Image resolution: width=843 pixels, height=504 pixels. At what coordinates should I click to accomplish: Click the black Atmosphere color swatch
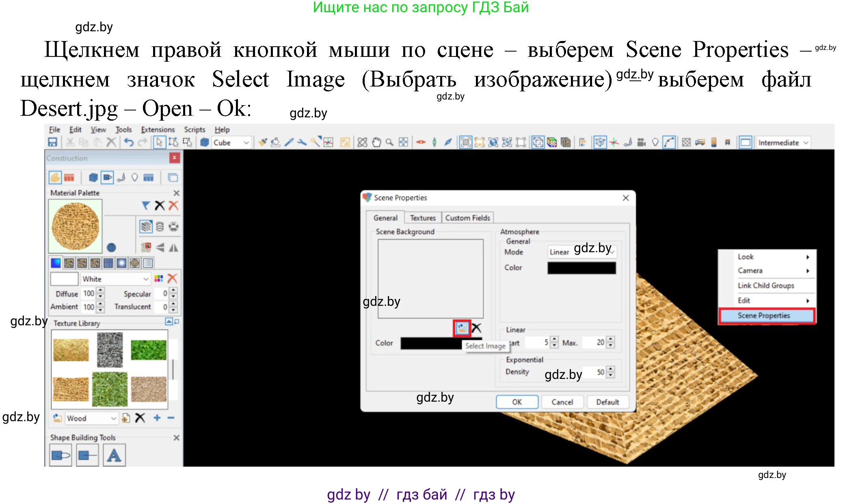[x=581, y=268]
